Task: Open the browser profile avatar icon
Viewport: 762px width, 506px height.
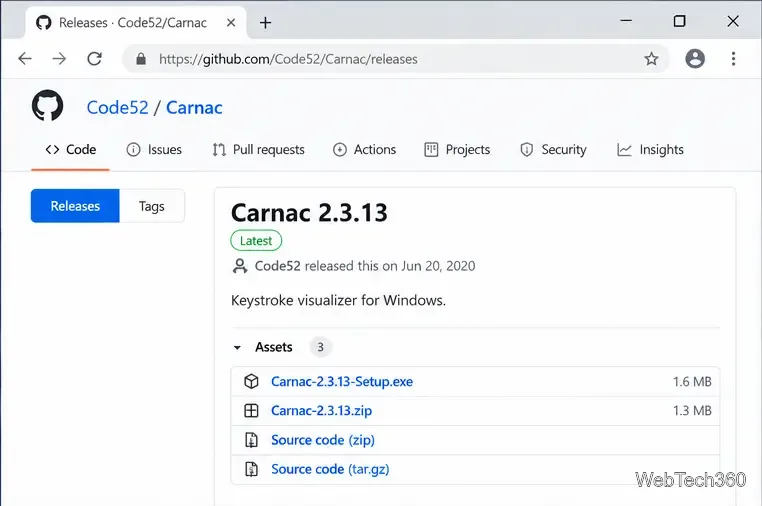Action: [x=695, y=59]
